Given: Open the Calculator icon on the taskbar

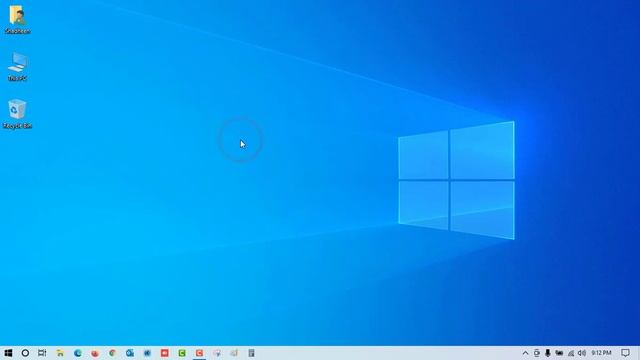Looking at the screenshot, I should 251,353.
